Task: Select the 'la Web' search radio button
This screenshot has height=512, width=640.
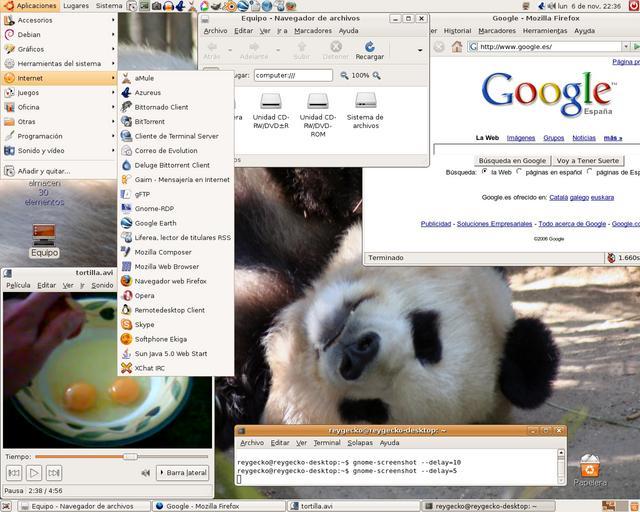Action: pyautogui.click(x=485, y=172)
